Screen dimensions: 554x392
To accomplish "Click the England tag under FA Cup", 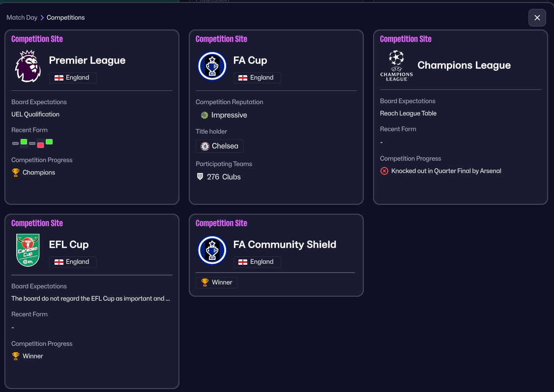I will (x=257, y=78).
